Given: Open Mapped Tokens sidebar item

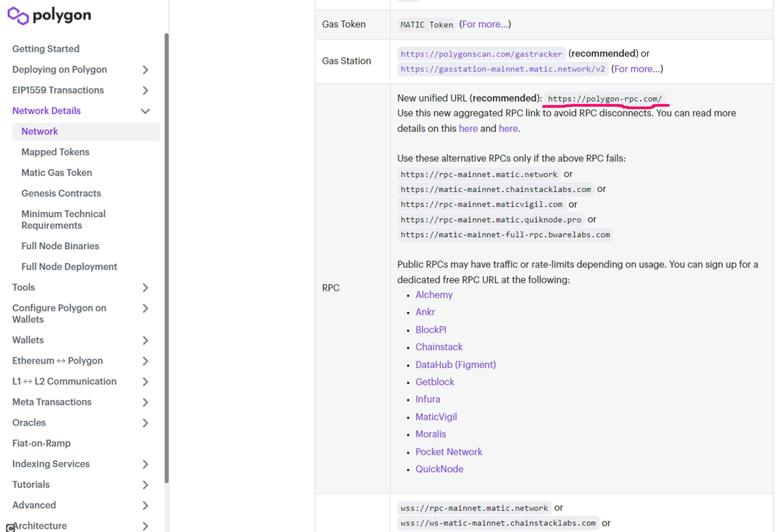Looking at the screenshot, I should pyautogui.click(x=55, y=152).
